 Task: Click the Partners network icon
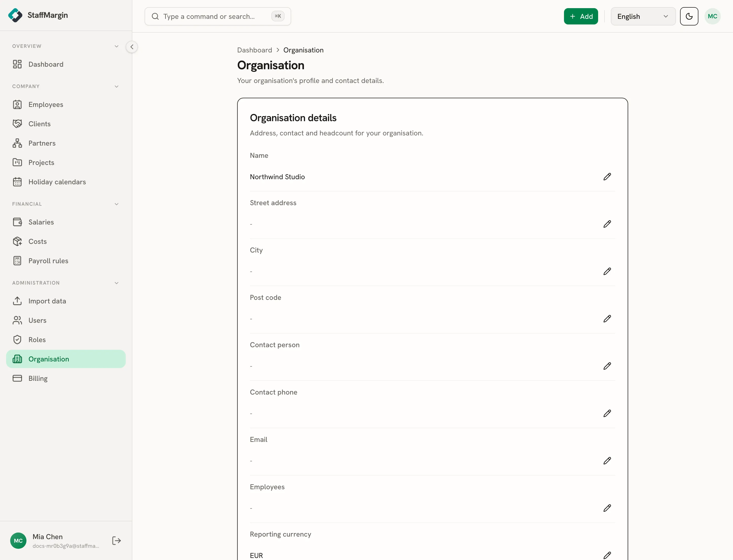[17, 143]
